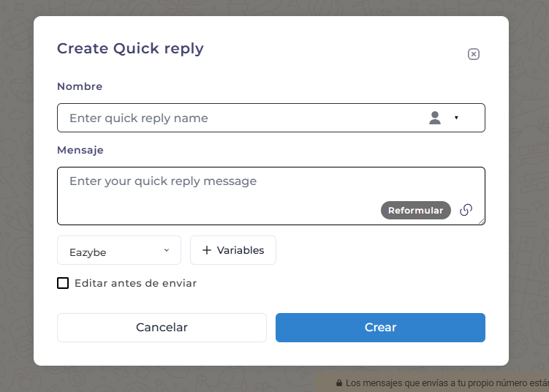Close the Create Quick reply dialog
Image resolution: width=549 pixels, height=392 pixels.
[x=474, y=54]
